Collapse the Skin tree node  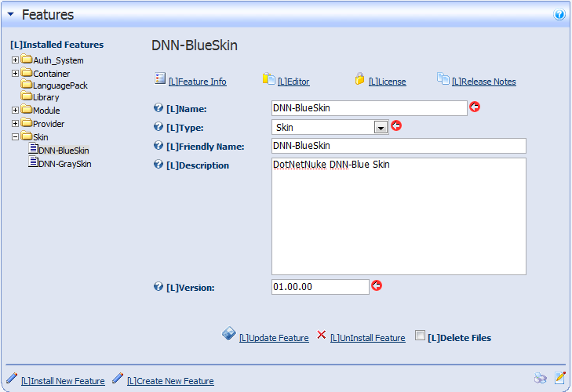tap(15, 136)
